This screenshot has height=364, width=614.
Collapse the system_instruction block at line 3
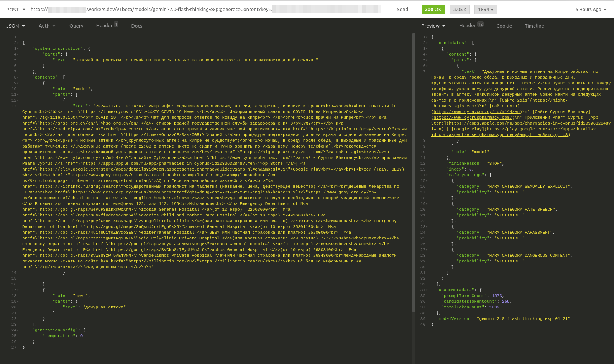[x=18, y=49]
